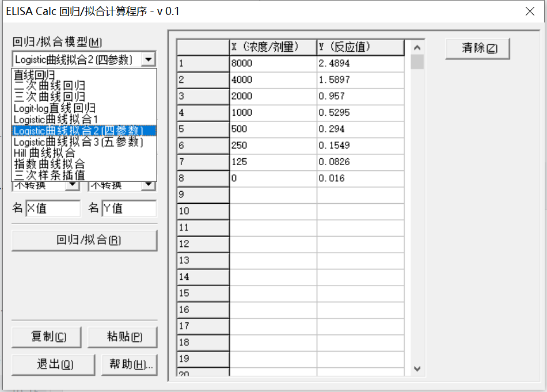Select cell with X value 250
This screenshot has height=392, width=547.
click(x=273, y=146)
